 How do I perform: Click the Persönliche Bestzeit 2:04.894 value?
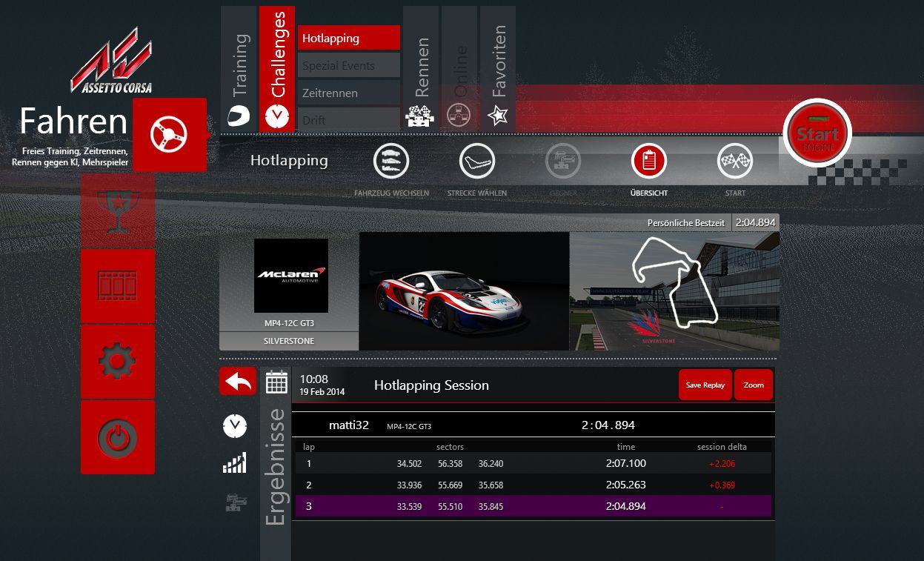click(755, 222)
